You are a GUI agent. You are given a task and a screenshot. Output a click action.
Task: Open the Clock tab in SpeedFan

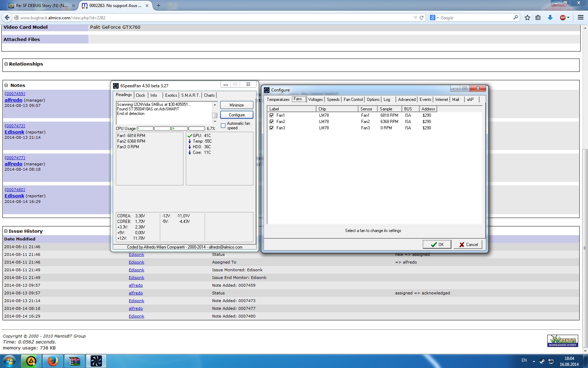tap(140, 95)
